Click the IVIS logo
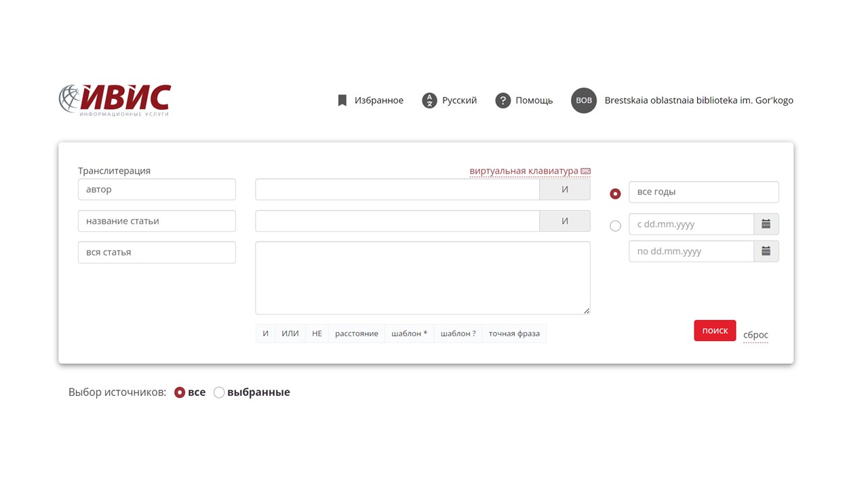This screenshot has height=488, width=868. (115, 100)
